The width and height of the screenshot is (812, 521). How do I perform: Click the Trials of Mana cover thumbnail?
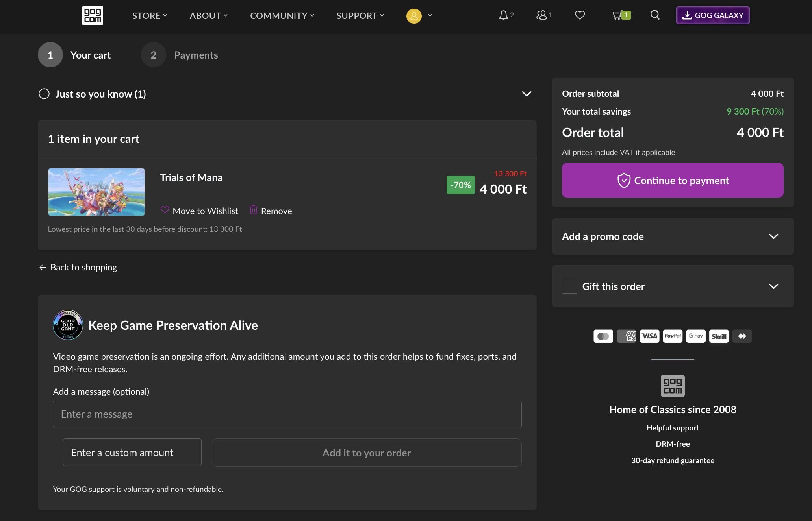[96, 192]
